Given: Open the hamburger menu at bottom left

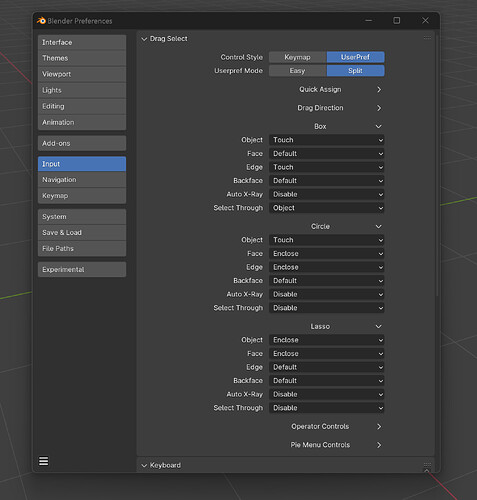Looking at the screenshot, I should click(x=44, y=461).
